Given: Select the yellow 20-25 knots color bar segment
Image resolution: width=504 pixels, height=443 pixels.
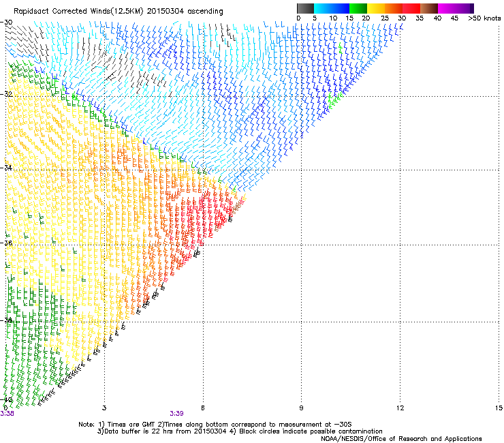Looking at the screenshot, I should tap(376, 8).
